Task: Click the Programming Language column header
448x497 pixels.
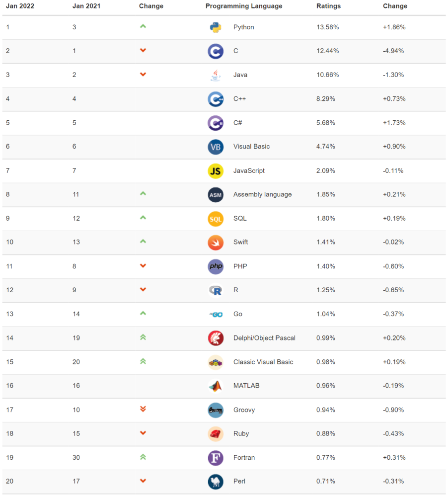Action: [244, 6]
